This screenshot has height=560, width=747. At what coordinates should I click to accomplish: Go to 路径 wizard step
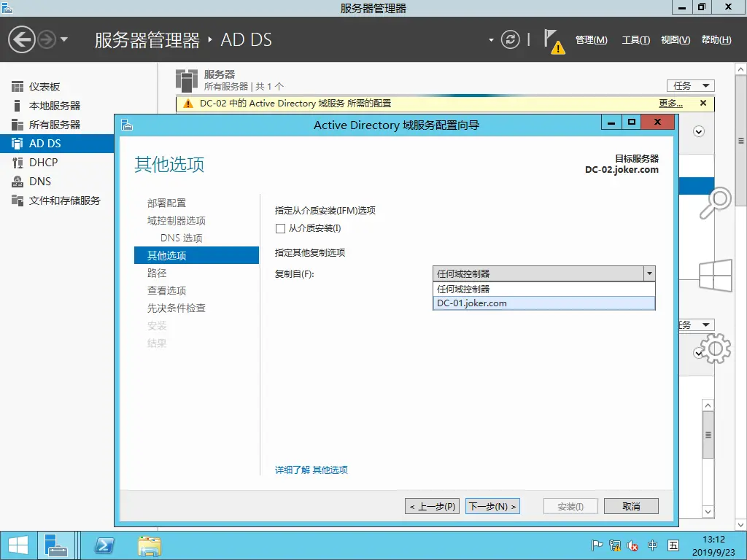pyautogui.click(x=157, y=273)
